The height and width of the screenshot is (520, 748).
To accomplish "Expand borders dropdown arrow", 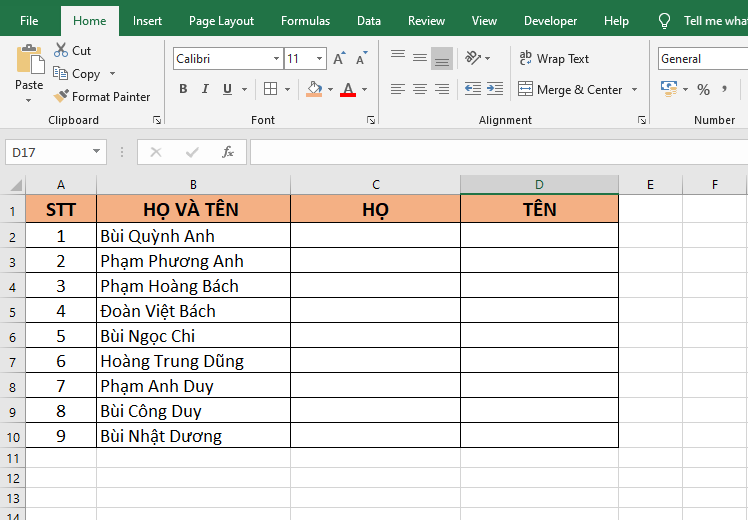I will [287, 89].
